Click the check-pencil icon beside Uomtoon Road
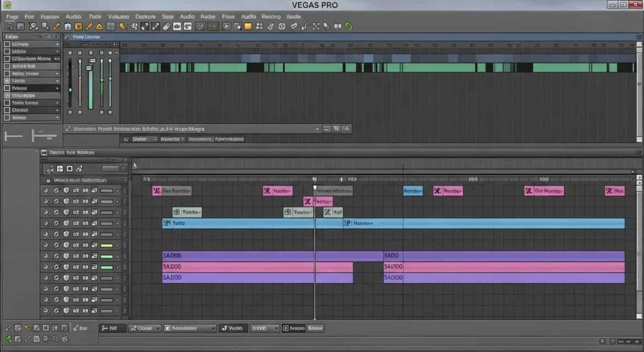This screenshot has width=644, height=352. tap(68, 128)
